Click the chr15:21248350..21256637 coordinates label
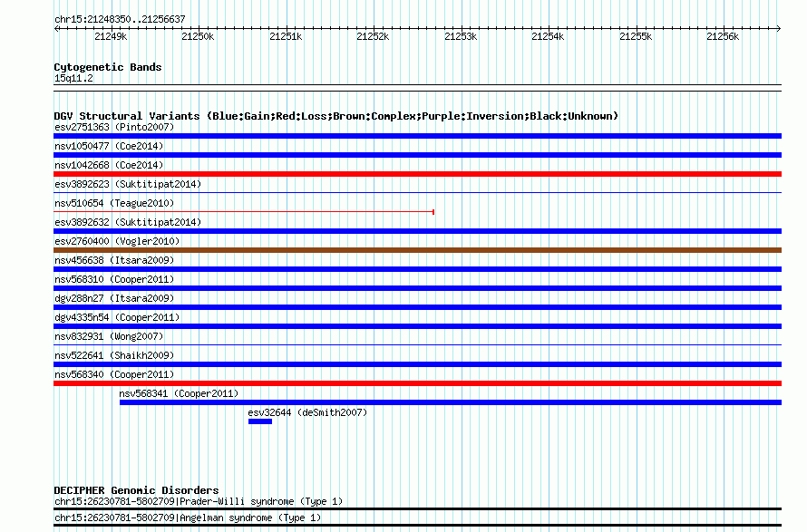This screenshot has height=532, width=807. 120,19
